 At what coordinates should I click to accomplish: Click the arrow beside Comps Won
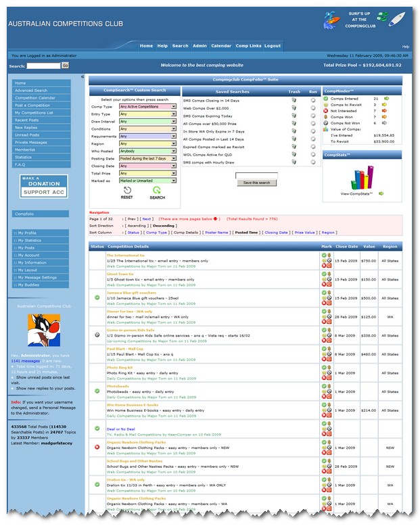385,116
